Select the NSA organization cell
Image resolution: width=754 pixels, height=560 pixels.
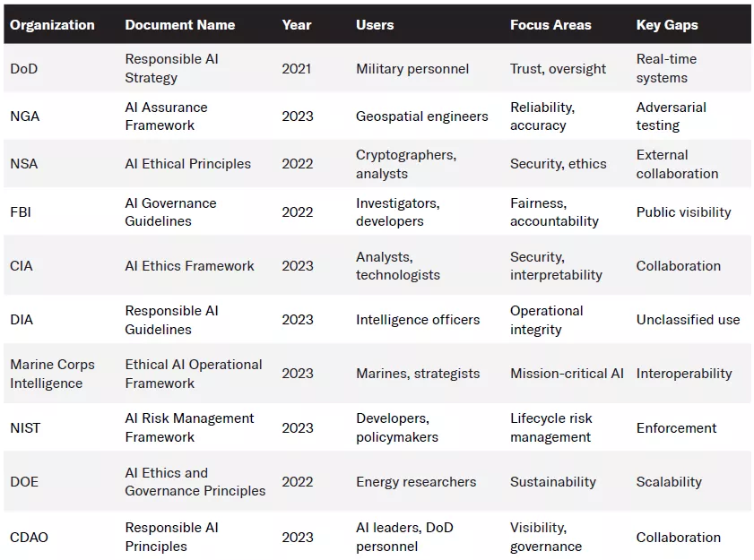[x=23, y=164]
